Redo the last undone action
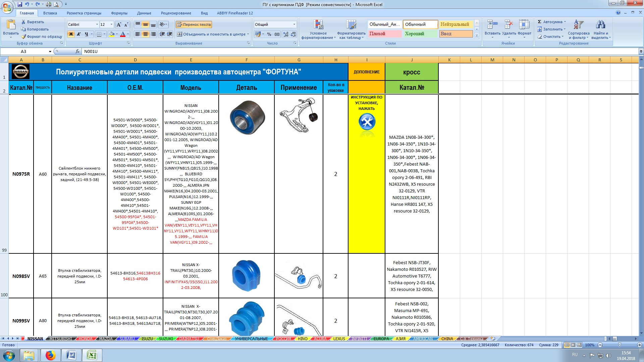The image size is (644, 362). pos(38,4)
